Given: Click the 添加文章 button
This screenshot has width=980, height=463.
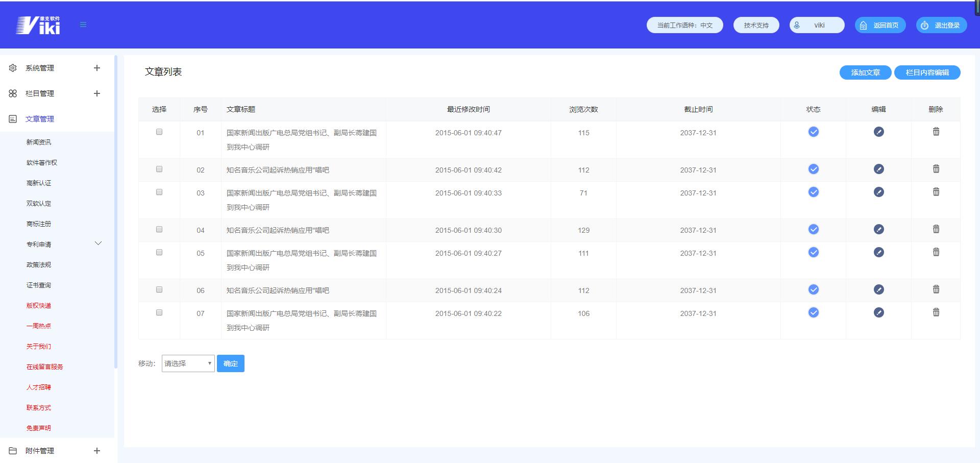Looking at the screenshot, I should (865, 72).
